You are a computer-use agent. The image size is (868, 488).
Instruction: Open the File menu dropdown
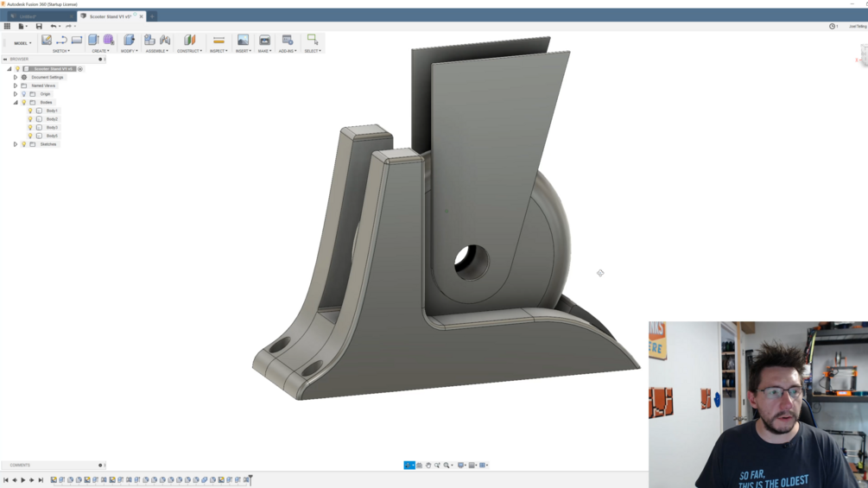[22, 26]
